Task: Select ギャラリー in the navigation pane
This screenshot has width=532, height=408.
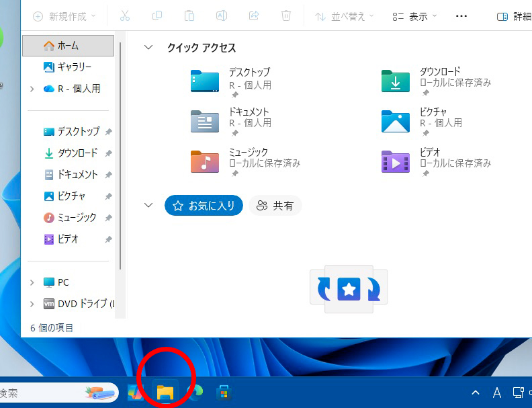Action: point(74,67)
